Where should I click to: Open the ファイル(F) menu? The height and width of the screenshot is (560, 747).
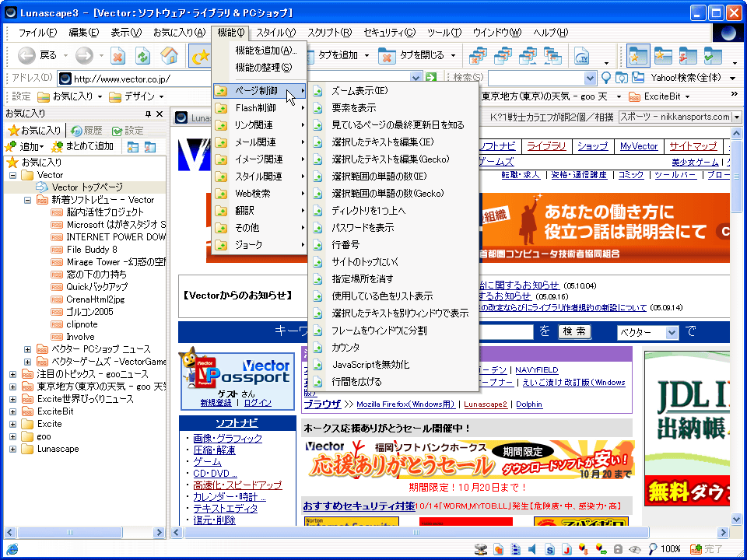37,33
